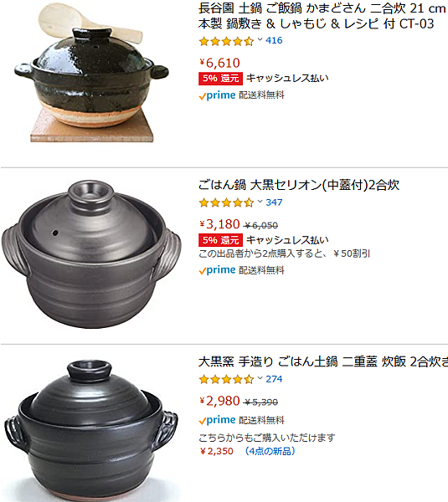Open star rating of 347-review item

tap(226, 202)
